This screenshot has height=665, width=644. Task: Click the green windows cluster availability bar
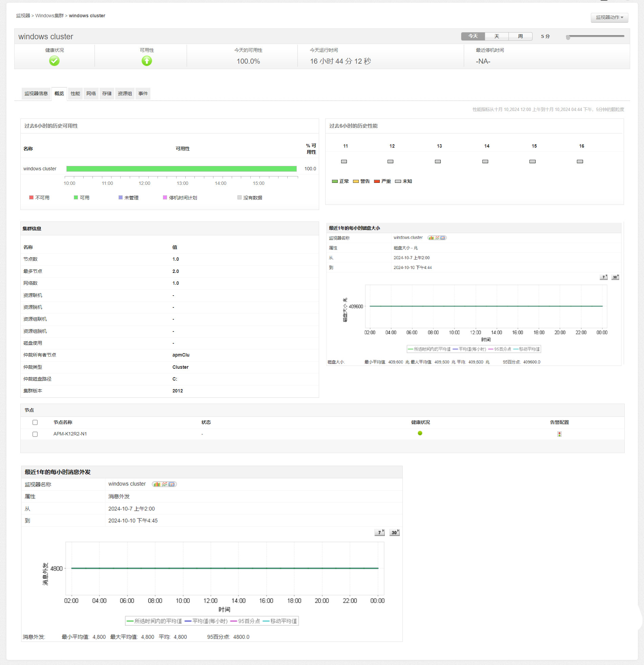tap(181, 169)
